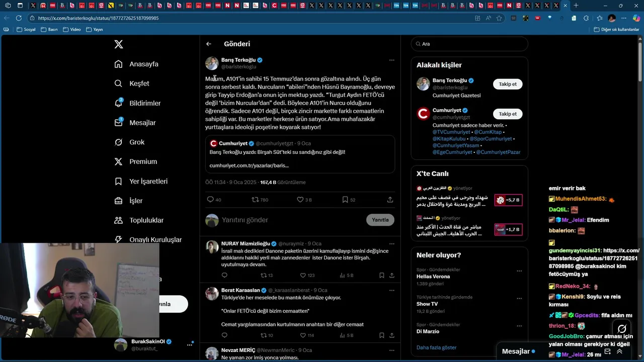The image size is (644, 362).
Task: Like Berat Karaaslan's reply with 114 likes
Action: [302, 335]
